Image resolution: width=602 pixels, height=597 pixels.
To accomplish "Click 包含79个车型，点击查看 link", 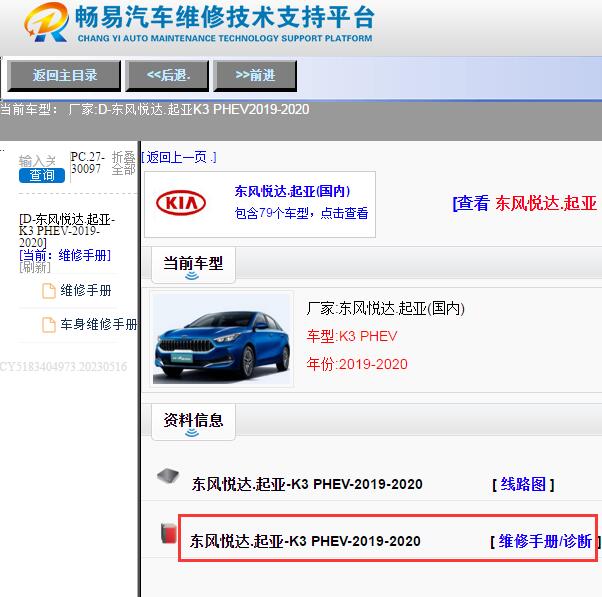I will coord(301,213).
